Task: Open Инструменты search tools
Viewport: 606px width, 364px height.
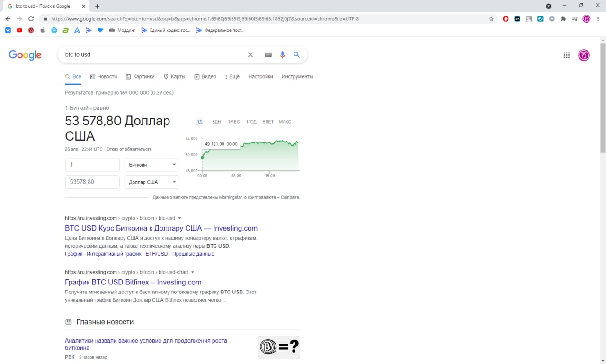Action: click(297, 77)
